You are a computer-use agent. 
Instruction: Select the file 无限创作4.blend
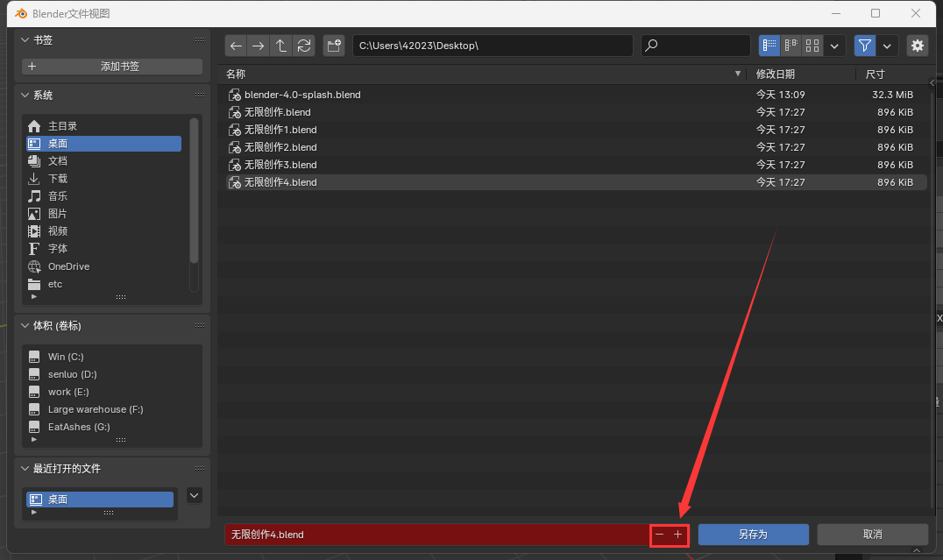[x=576, y=181]
